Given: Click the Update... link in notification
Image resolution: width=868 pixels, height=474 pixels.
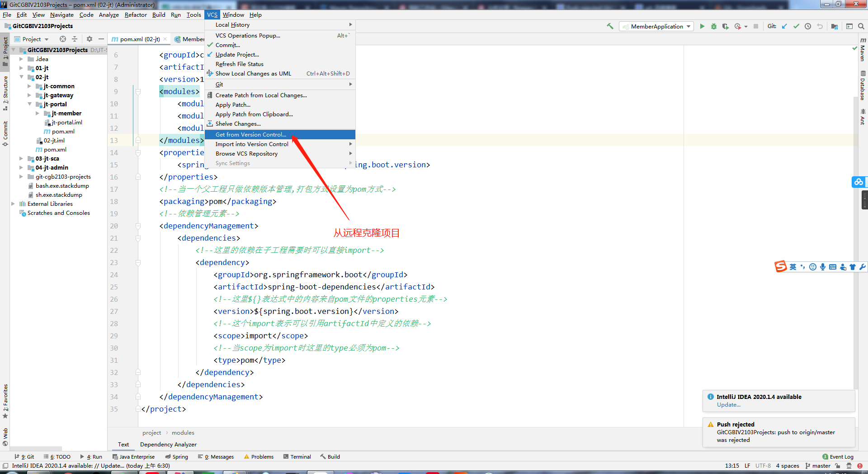Looking at the screenshot, I should 728,405.
